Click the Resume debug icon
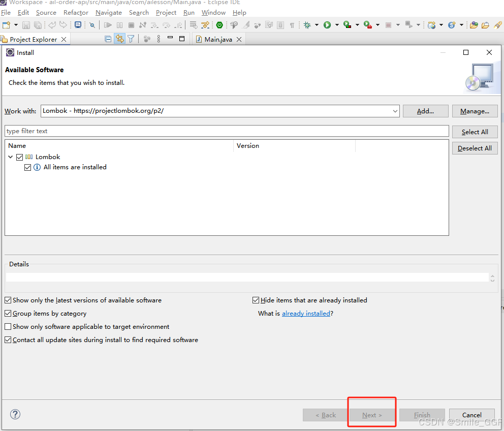This screenshot has width=504, height=431. tap(108, 25)
